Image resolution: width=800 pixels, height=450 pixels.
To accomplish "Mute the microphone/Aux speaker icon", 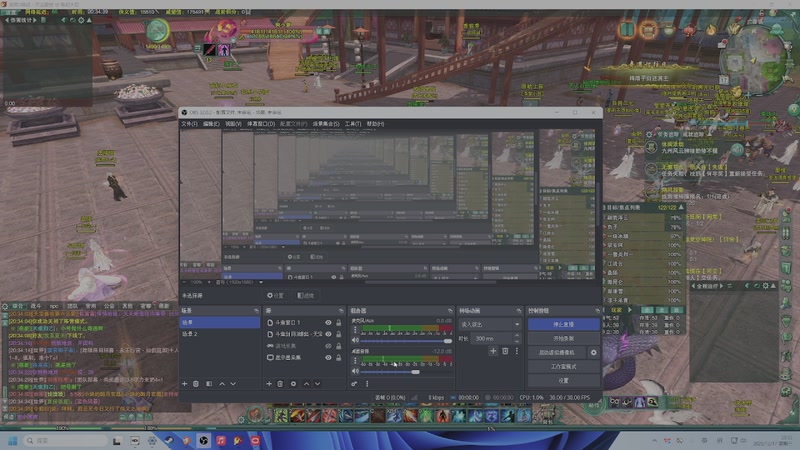I will tap(355, 340).
